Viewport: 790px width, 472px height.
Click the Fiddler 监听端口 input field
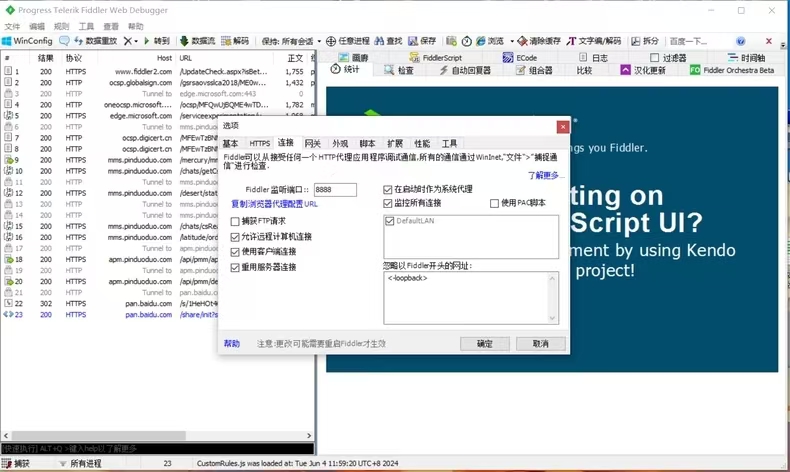click(335, 190)
